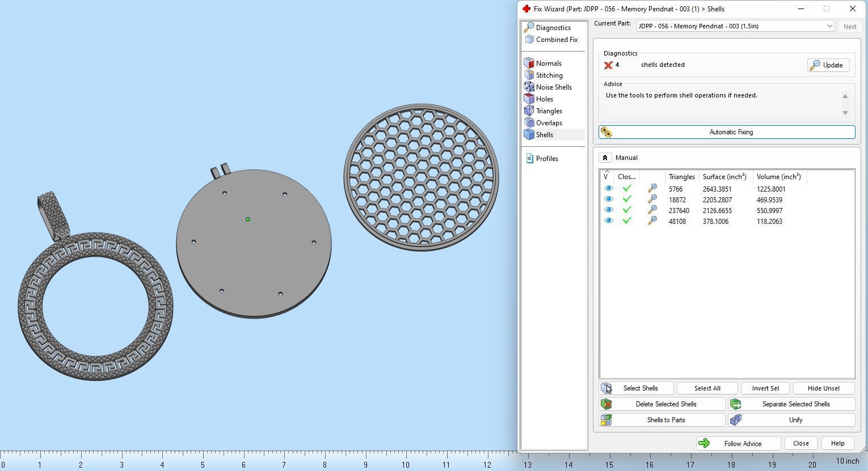Sort shells by Triangles column
Screen dimensions: 868x471
point(682,177)
